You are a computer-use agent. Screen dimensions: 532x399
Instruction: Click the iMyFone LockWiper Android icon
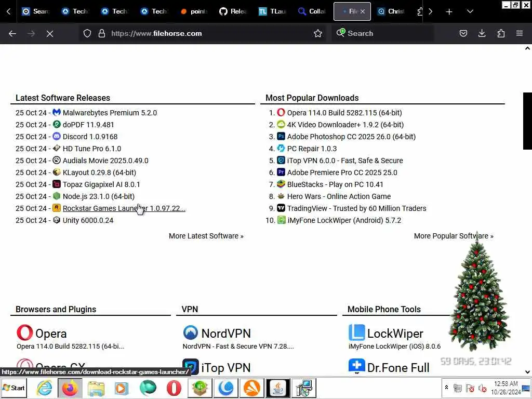coord(281,220)
